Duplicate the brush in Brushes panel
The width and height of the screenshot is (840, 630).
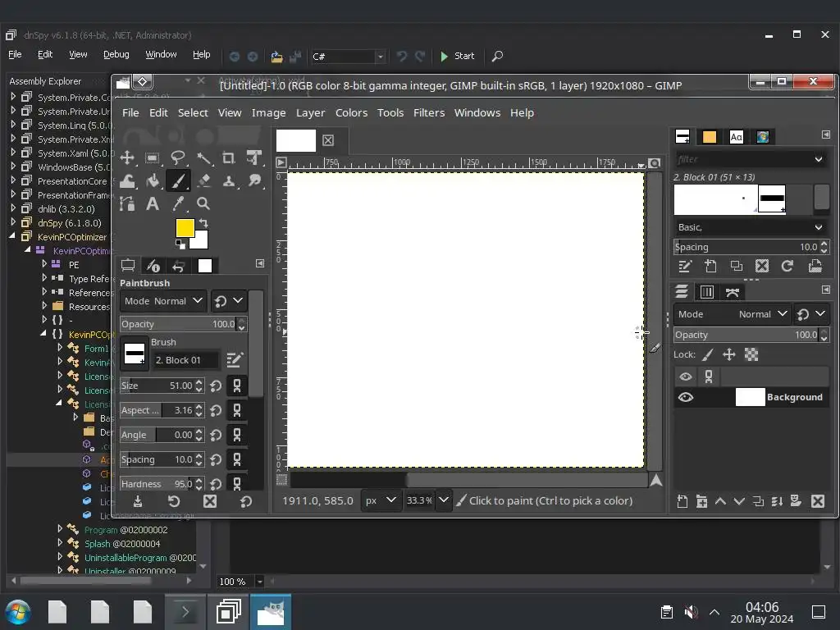tap(736, 267)
